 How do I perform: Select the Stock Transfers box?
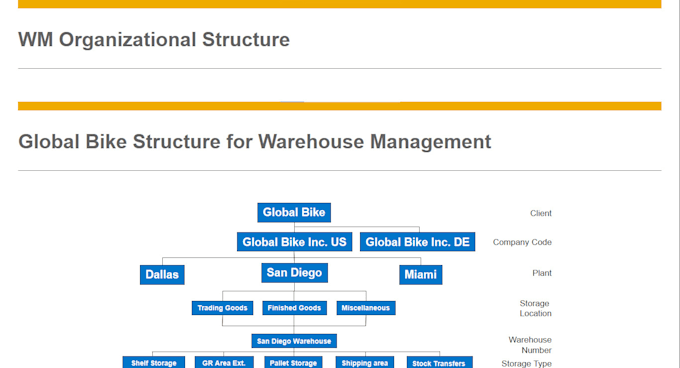pyautogui.click(x=439, y=363)
